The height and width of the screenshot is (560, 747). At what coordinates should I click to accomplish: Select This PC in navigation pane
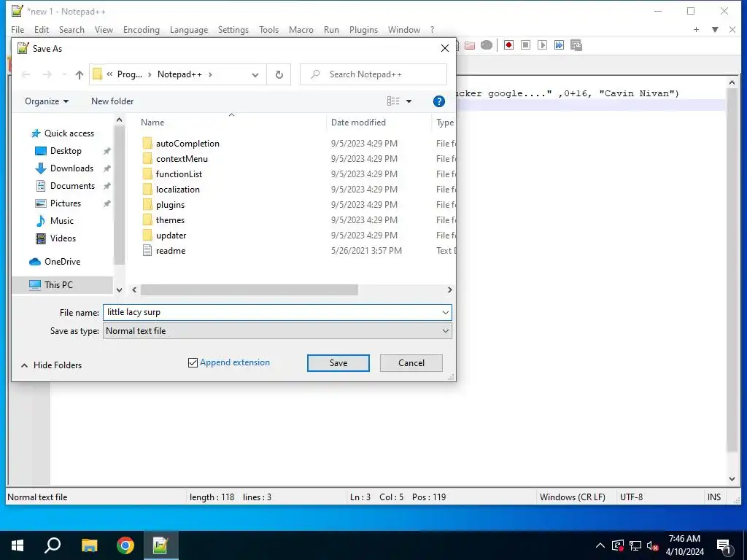58,285
